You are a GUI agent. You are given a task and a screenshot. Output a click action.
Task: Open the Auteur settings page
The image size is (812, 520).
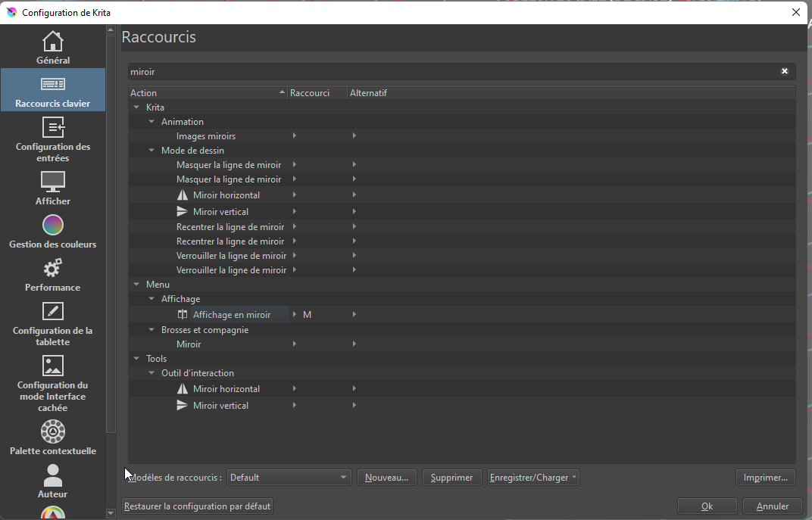pos(53,481)
